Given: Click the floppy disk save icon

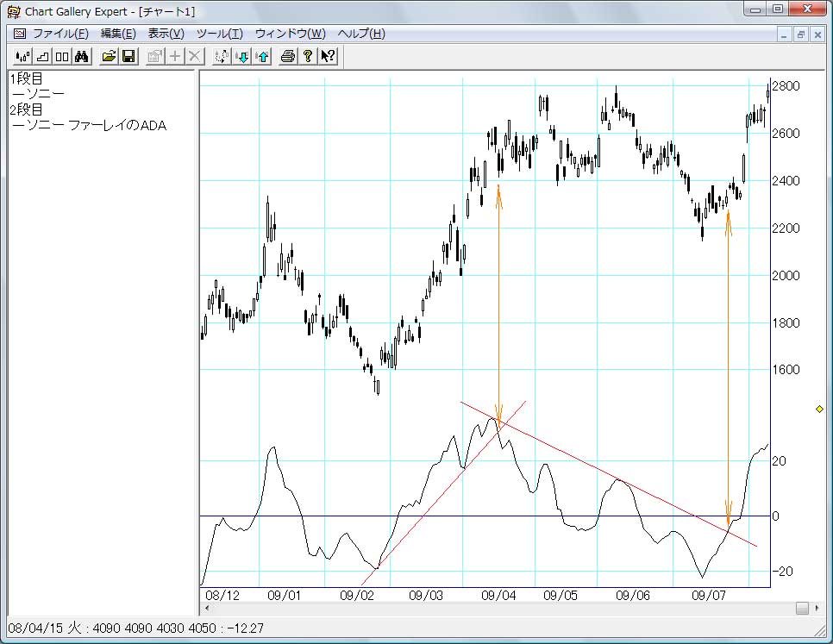Looking at the screenshot, I should click(x=128, y=56).
